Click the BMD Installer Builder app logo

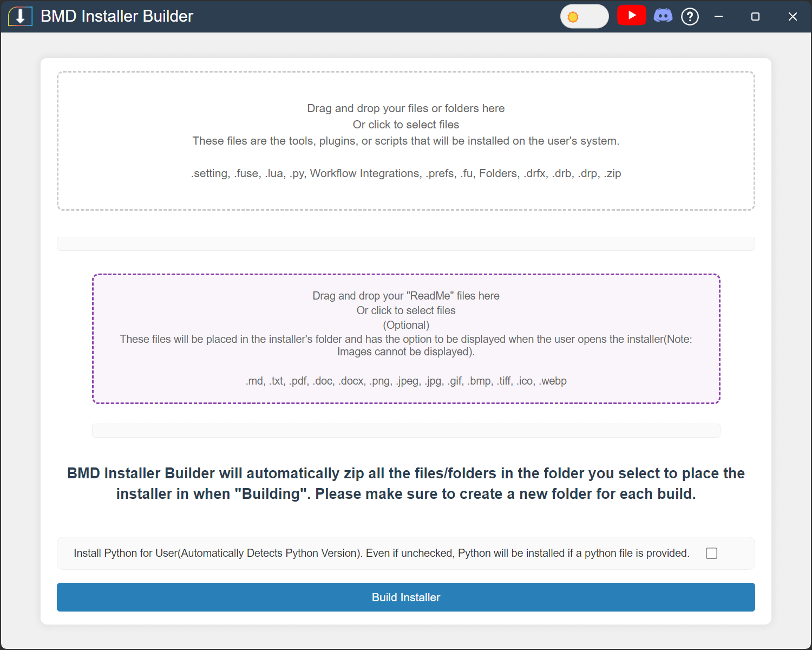pos(20,16)
